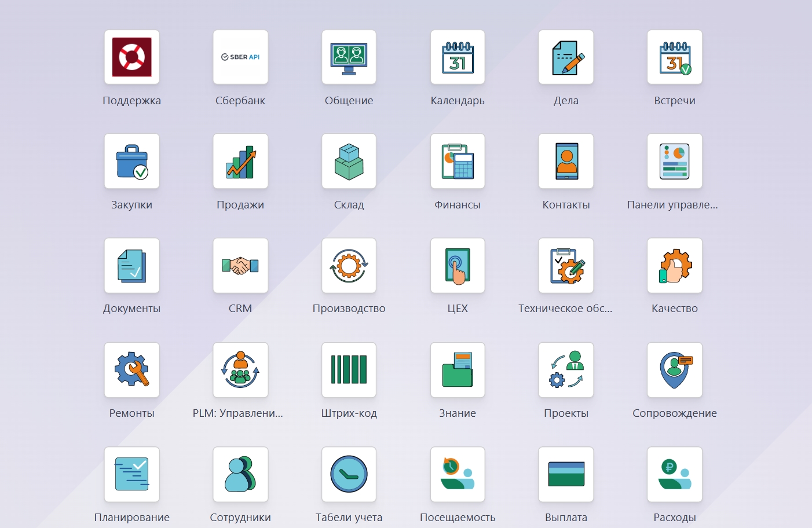The width and height of the screenshot is (812, 528).
Task: Click the Контакты person icon
Action: (x=566, y=162)
